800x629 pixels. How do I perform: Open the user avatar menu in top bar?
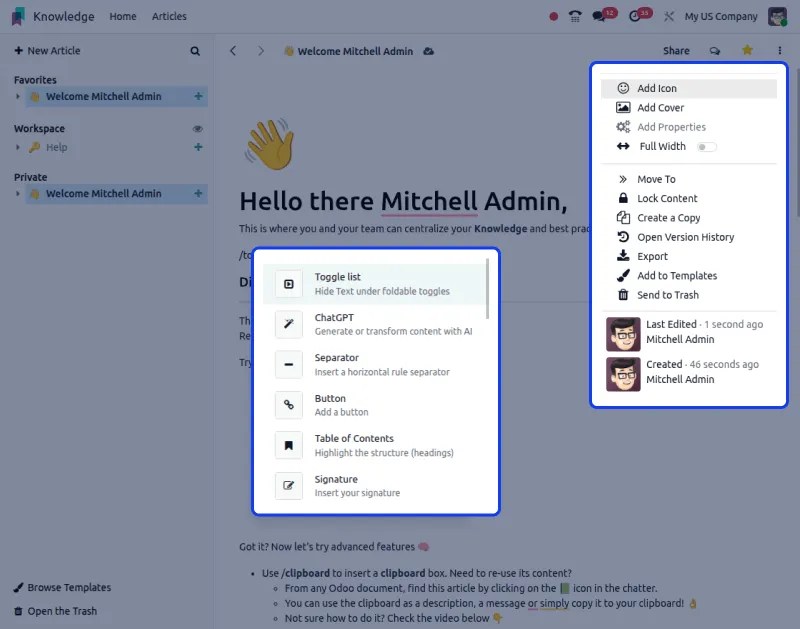coord(778,16)
